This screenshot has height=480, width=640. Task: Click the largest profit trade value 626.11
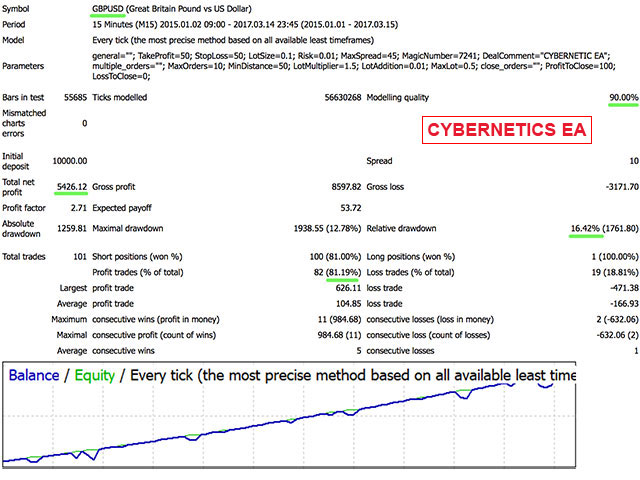[x=344, y=285]
